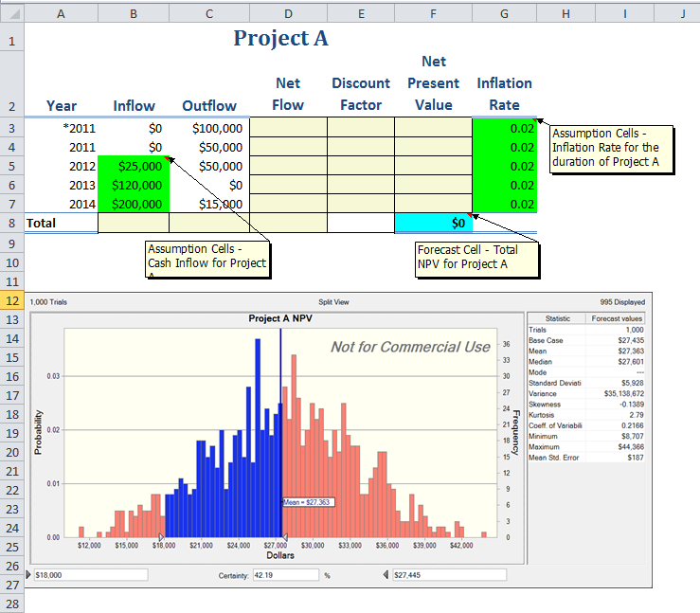Click the upper bound $27,445 input field

click(448, 575)
